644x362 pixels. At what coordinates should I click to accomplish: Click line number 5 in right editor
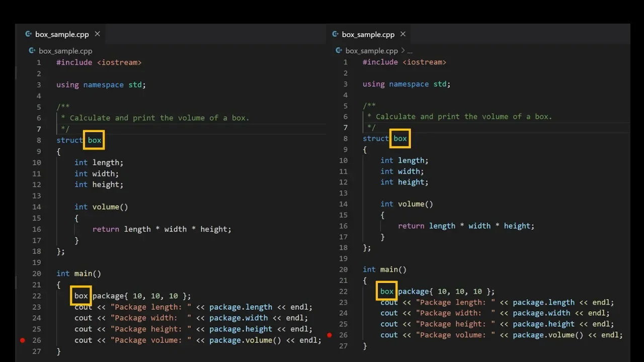tap(345, 106)
